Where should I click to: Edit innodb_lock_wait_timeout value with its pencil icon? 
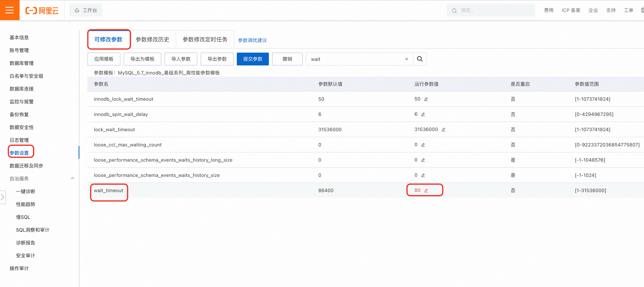[426, 99]
